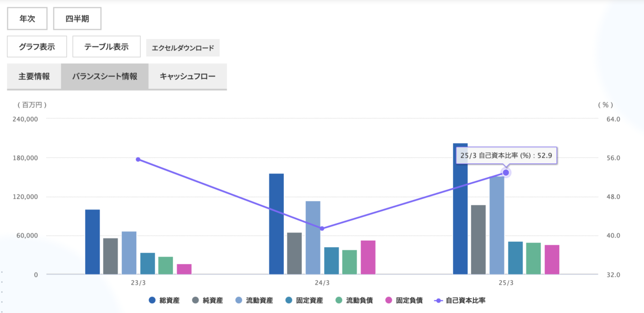Click the 23/3 総資産 dark blue bar
The image size is (644, 313).
click(92, 242)
